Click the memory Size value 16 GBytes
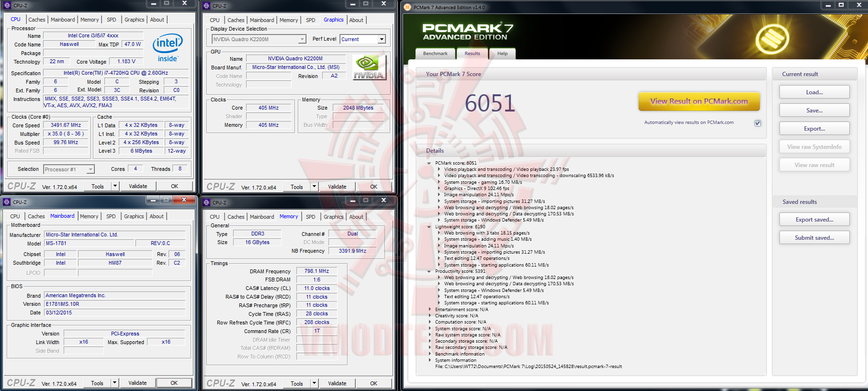Viewport: 868px width, 391px height. [258, 243]
